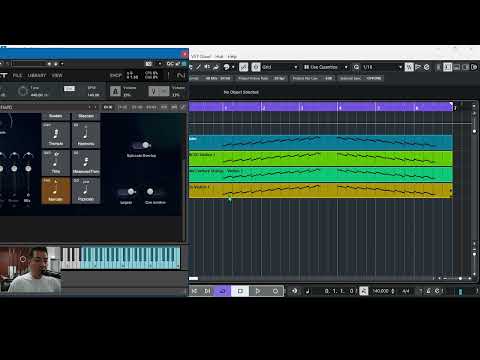480x360 pixels.
Task: Click the transport position 0. 1. 1. 0 display
Action: pyautogui.click(x=339, y=291)
